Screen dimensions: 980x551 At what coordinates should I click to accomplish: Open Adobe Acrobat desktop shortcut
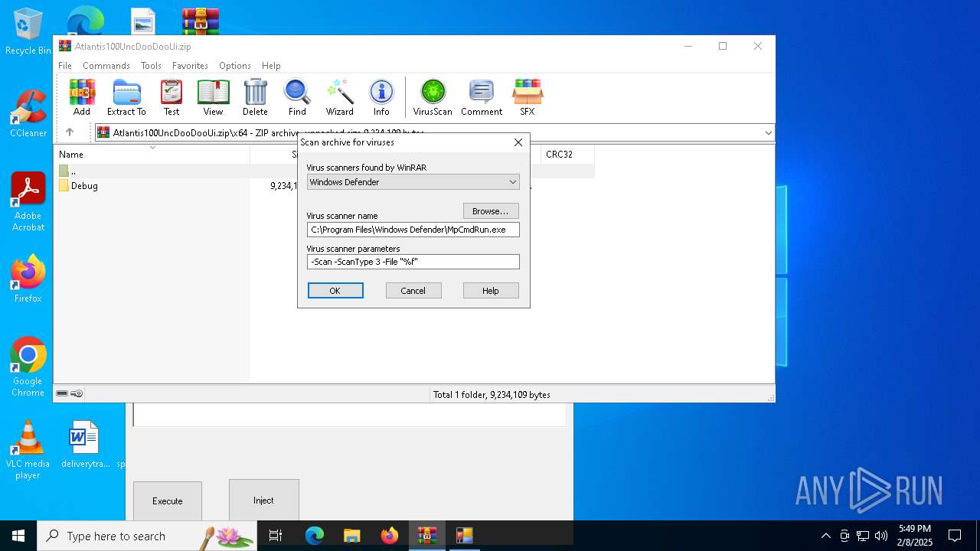pos(28,202)
